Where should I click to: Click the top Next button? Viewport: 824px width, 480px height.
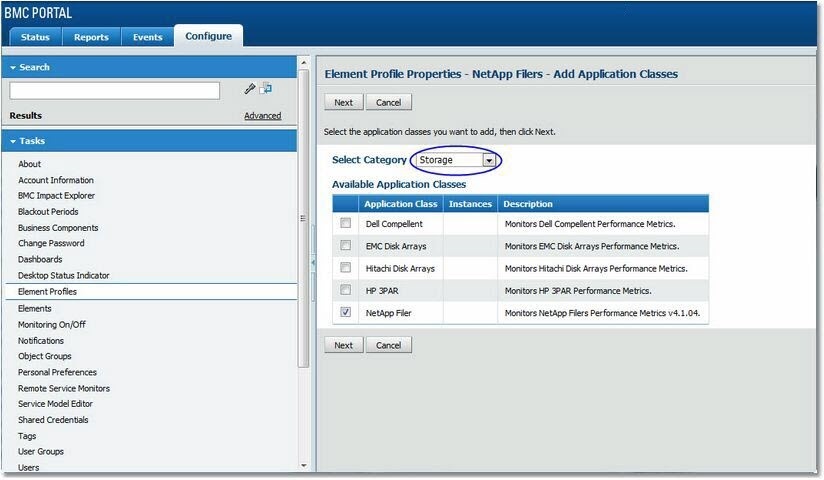pyautogui.click(x=344, y=103)
